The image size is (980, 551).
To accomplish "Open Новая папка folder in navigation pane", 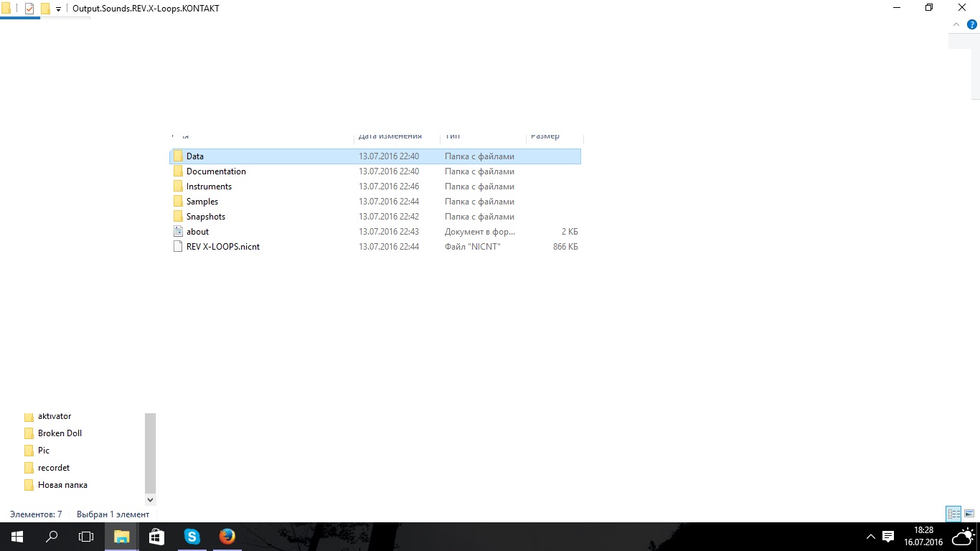I will (62, 485).
